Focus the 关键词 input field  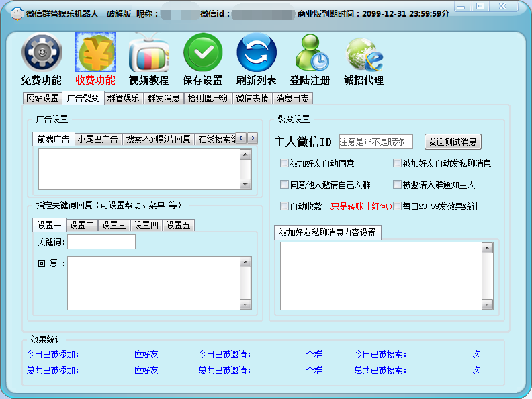[x=101, y=242]
